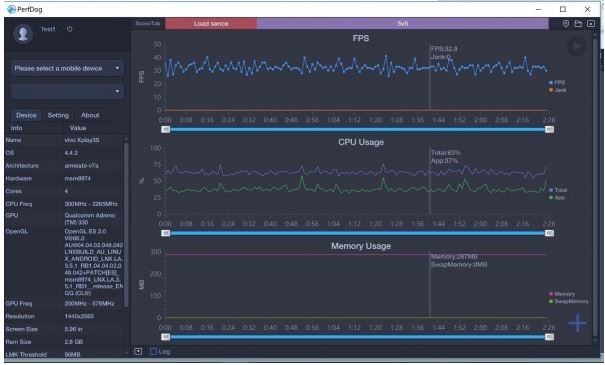Click the collapse panel icon beside Log

[138, 351]
